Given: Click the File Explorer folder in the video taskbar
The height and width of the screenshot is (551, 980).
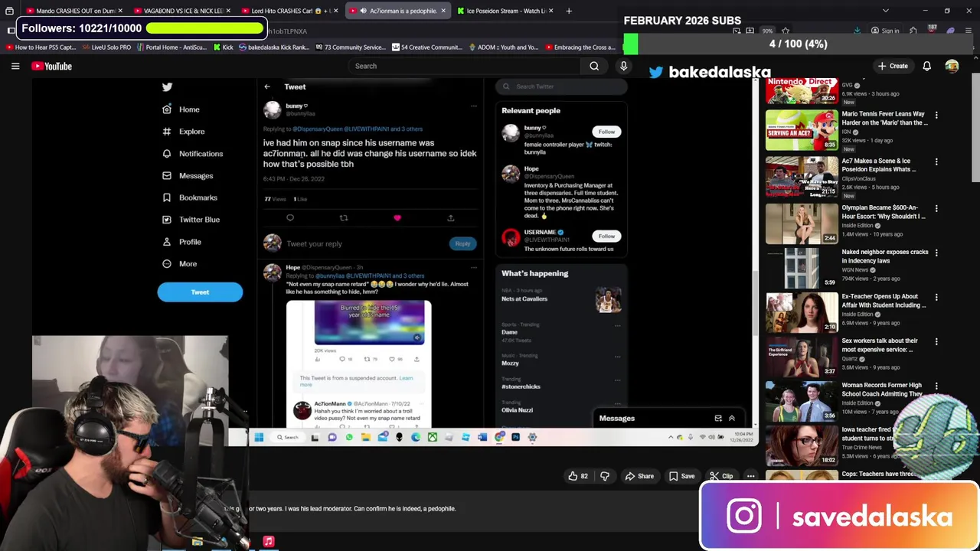Looking at the screenshot, I should click(366, 438).
